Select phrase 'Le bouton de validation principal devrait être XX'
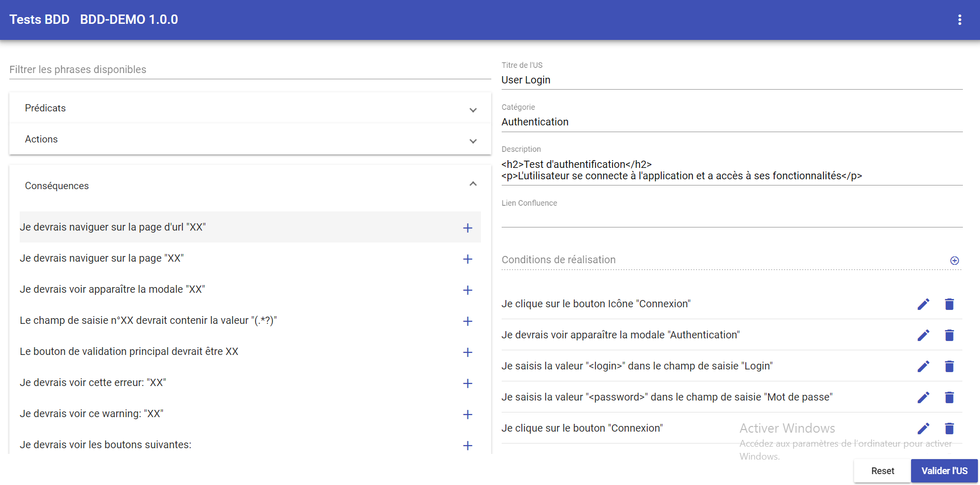Screen dimensions: 980x485 point(129,351)
